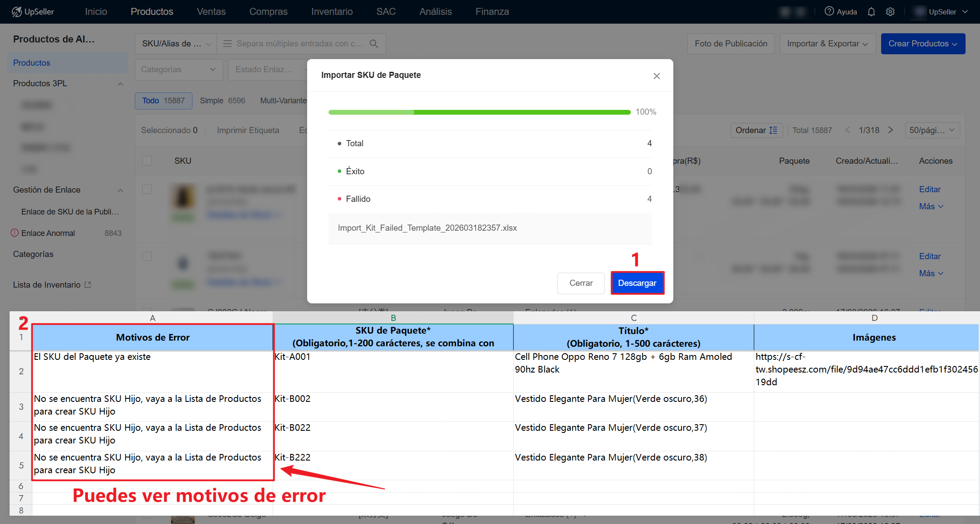Open the notifications bell icon

coord(871,12)
